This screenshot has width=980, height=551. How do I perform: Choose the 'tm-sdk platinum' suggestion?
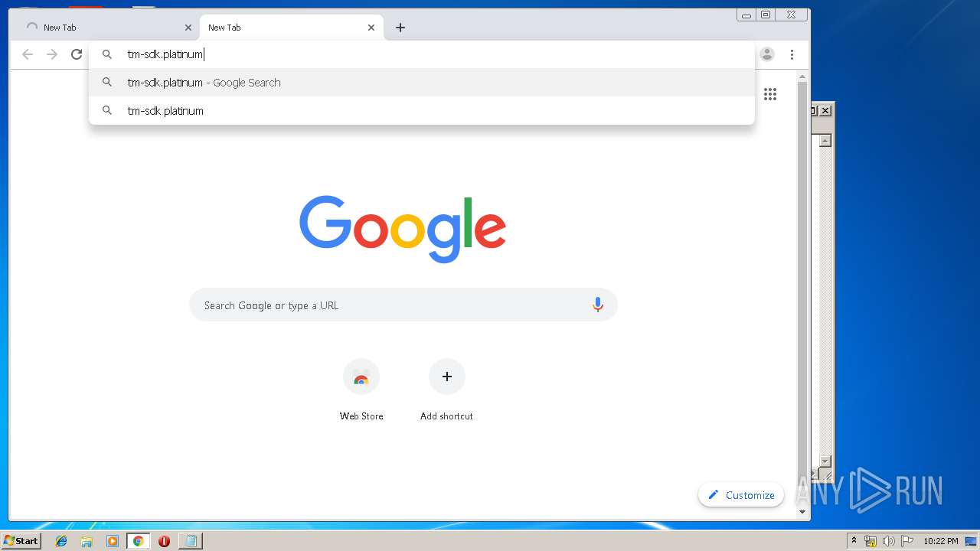point(422,111)
